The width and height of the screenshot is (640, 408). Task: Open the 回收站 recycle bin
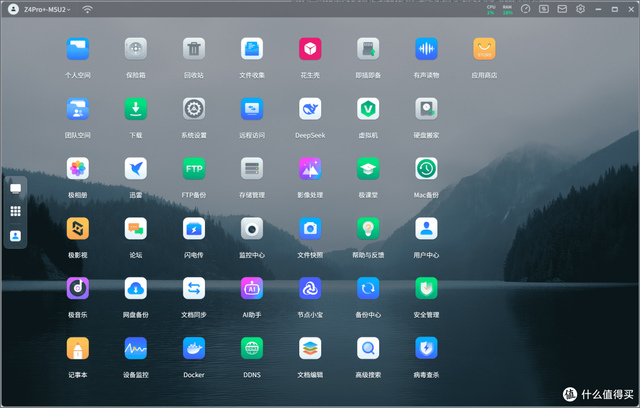point(194,49)
